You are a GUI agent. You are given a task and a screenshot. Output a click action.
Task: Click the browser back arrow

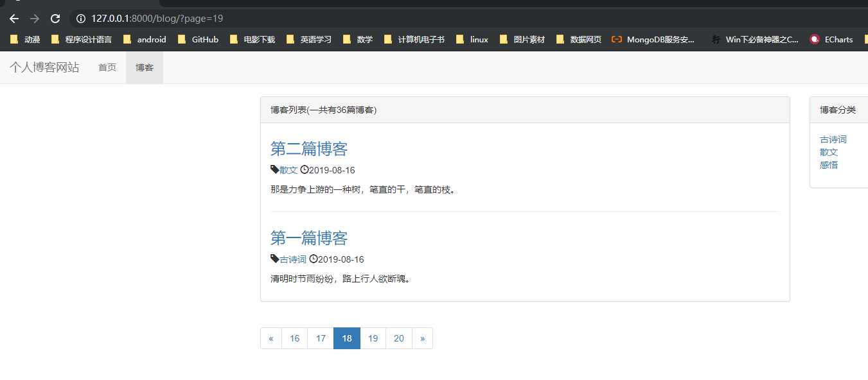coord(14,19)
